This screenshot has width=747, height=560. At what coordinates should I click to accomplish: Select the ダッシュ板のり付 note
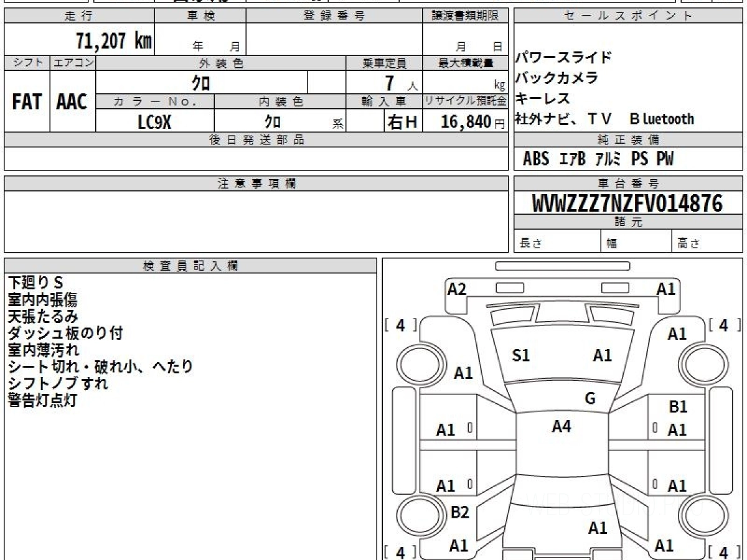tap(65, 334)
